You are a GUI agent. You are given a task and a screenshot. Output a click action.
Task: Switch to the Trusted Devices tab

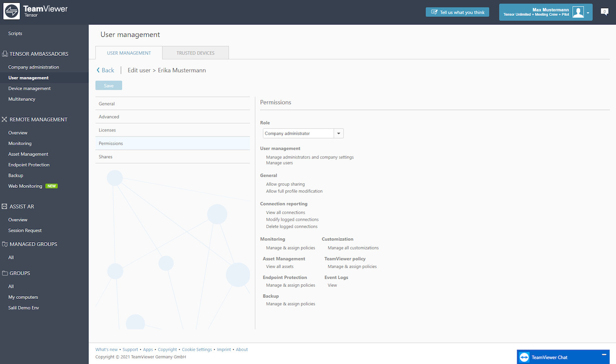tap(195, 53)
